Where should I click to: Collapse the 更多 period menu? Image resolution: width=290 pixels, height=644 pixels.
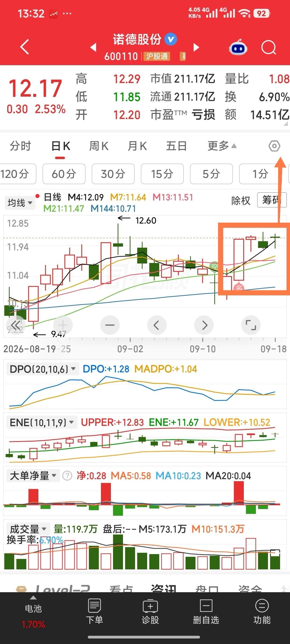(222, 146)
